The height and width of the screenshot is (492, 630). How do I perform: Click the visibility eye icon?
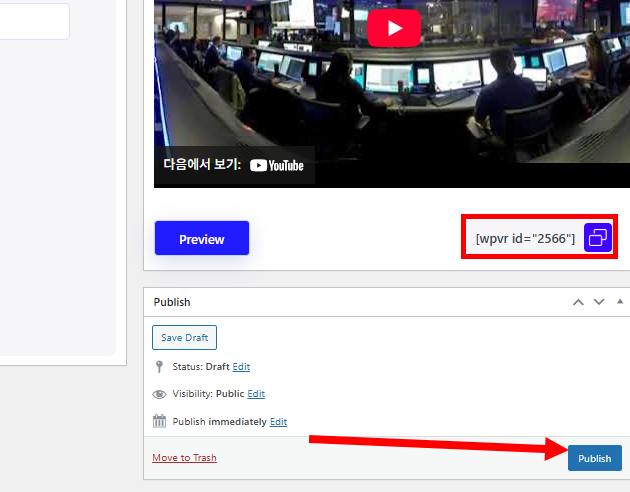(x=159, y=394)
